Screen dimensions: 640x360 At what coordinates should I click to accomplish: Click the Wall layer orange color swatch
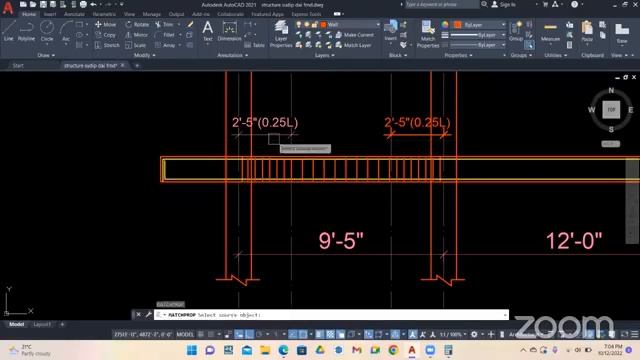click(x=323, y=24)
